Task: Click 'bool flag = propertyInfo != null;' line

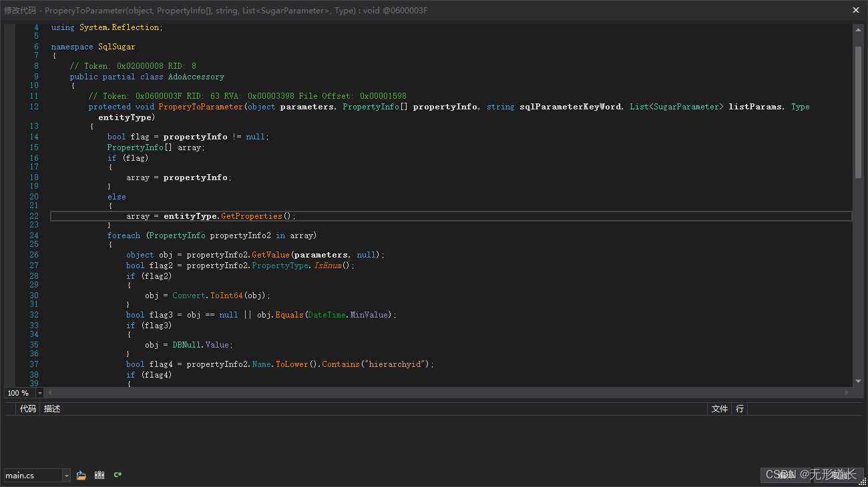Action: (x=187, y=137)
